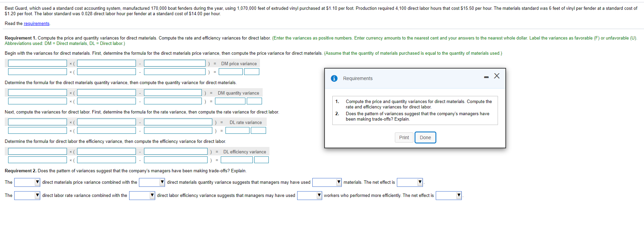Screen dimensions: 644x227
Task: Open net effect dropdown on materials line
Action: (x=410, y=182)
